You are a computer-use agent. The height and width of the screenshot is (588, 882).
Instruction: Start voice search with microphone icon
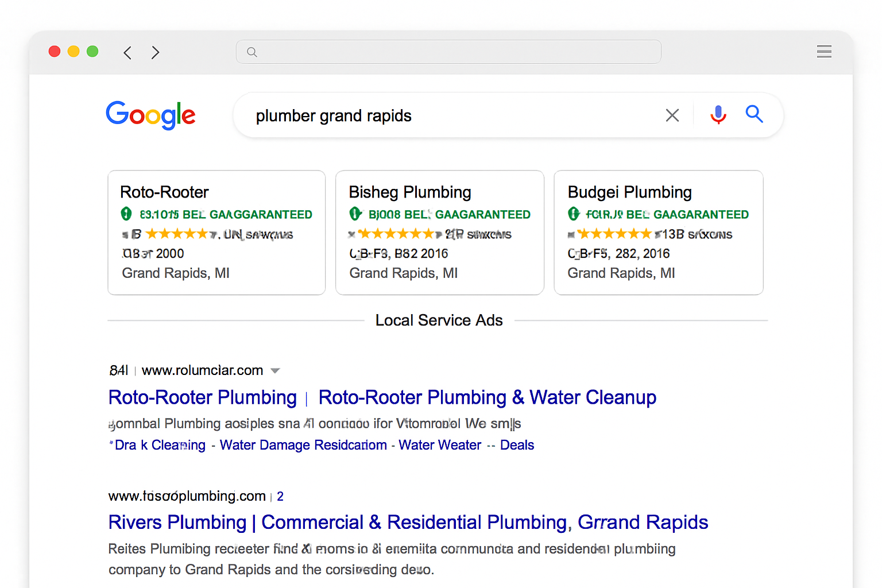pyautogui.click(x=718, y=115)
